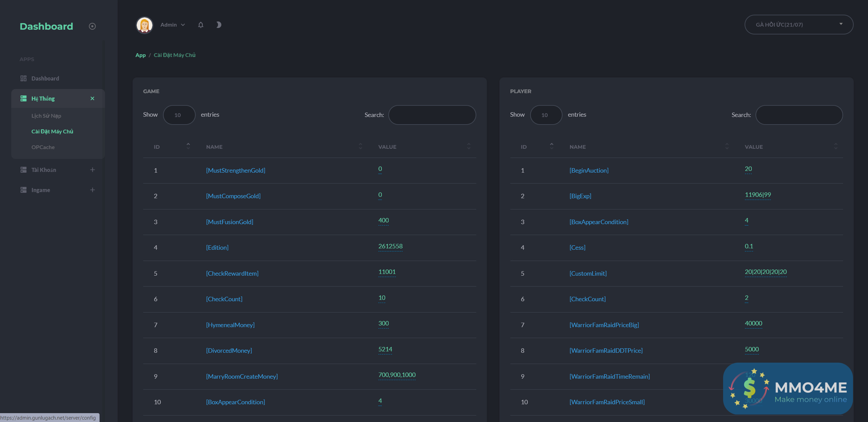This screenshot has height=422, width=868.
Task: Edit PLAYER BoxAppearCondition value 4
Action: (x=747, y=220)
